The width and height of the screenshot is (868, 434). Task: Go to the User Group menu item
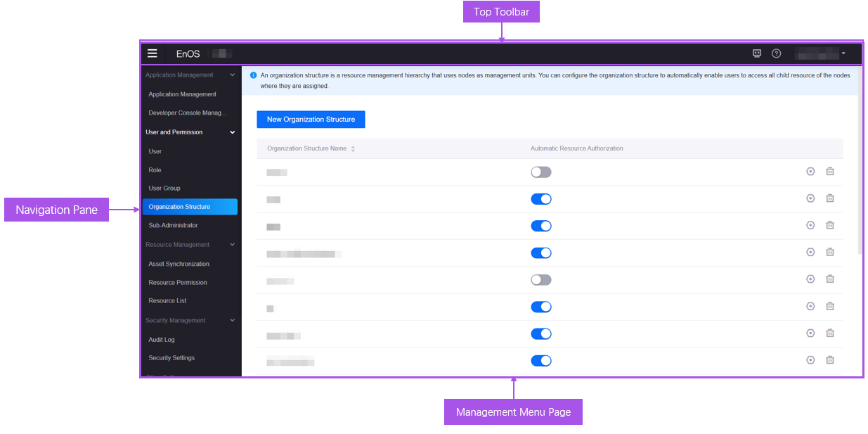[164, 189]
